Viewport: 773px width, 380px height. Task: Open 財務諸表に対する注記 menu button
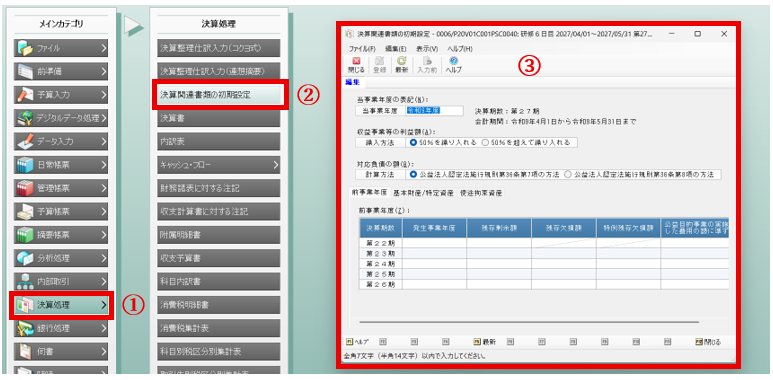[x=219, y=188]
